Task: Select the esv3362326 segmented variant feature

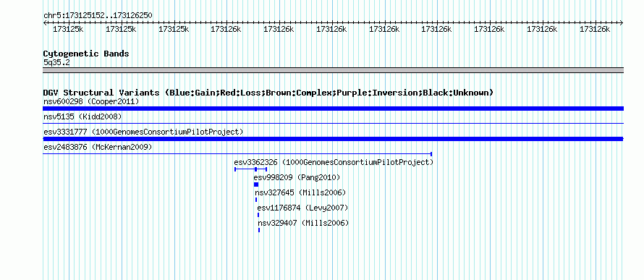Action: point(250,169)
